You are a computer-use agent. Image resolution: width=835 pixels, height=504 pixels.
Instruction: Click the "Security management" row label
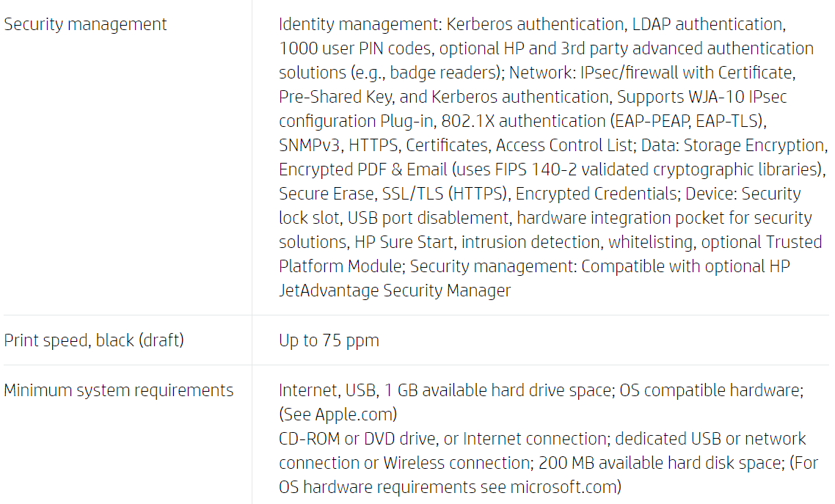click(85, 24)
